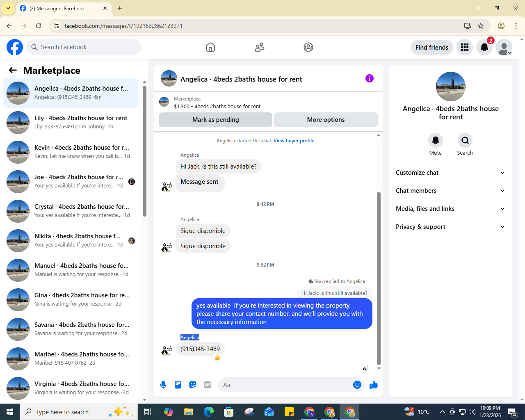Open the Groups icon in top navigation
The width and height of the screenshot is (525, 420).
point(308,47)
